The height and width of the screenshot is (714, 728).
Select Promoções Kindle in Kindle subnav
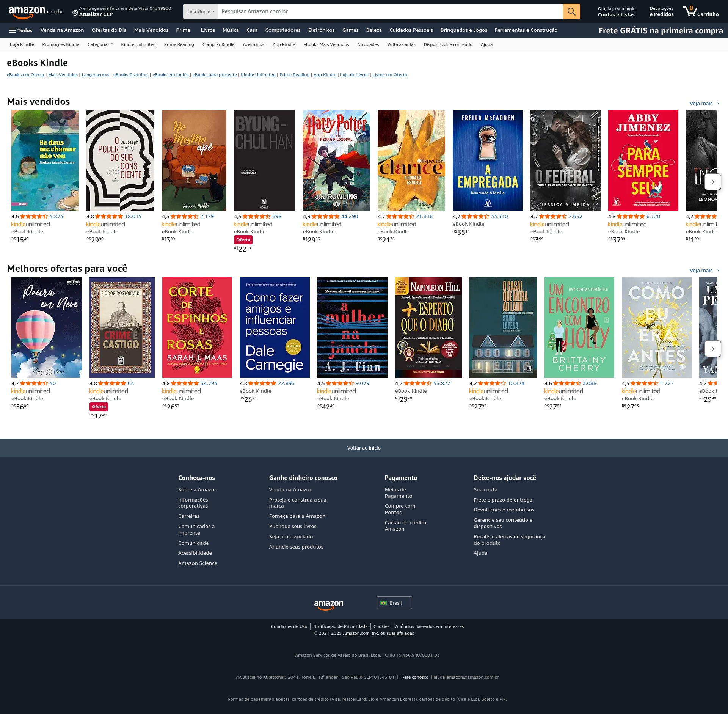click(x=61, y=44)
